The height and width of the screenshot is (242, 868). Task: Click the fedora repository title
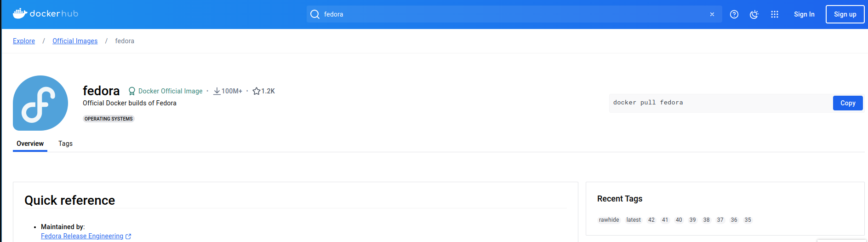click(101, 91)
